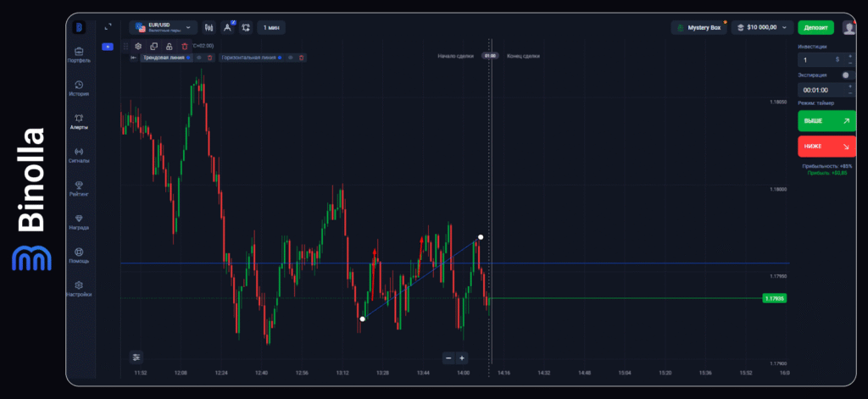868x399 pixels.
Task: Go to Сигналы in the left sidebar
Action: click(x=79, y=154)
